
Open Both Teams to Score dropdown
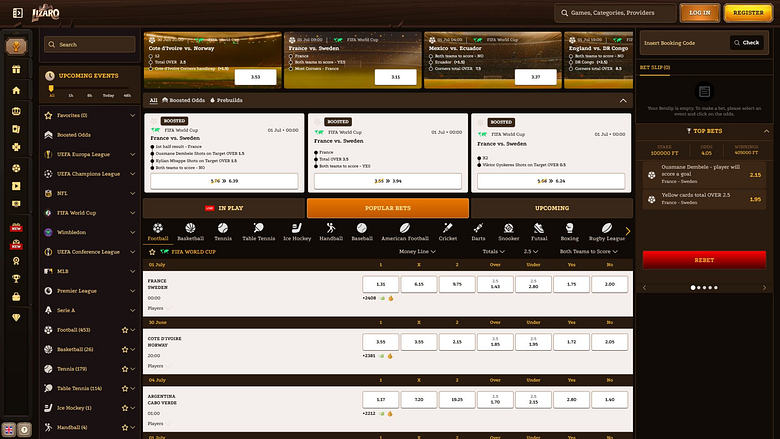pos(588,252)
